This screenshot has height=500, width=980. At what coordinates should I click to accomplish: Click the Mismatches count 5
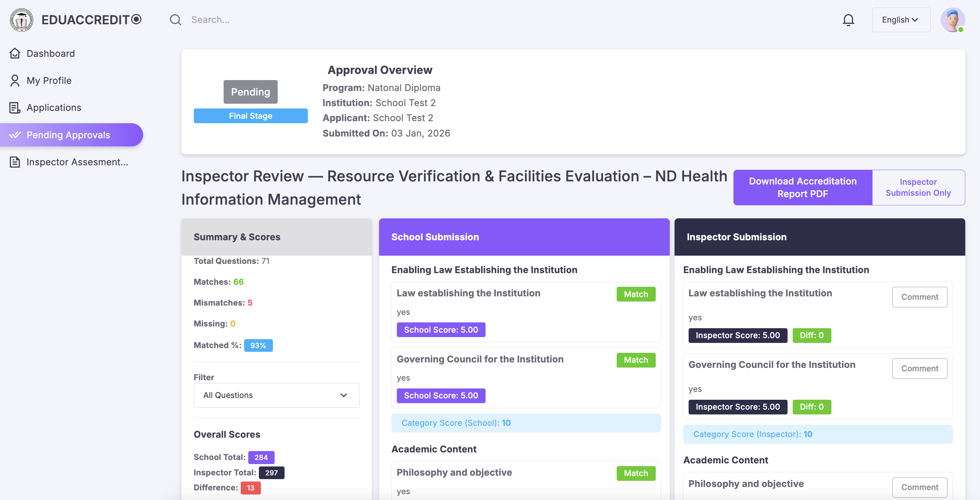(250, 303)
